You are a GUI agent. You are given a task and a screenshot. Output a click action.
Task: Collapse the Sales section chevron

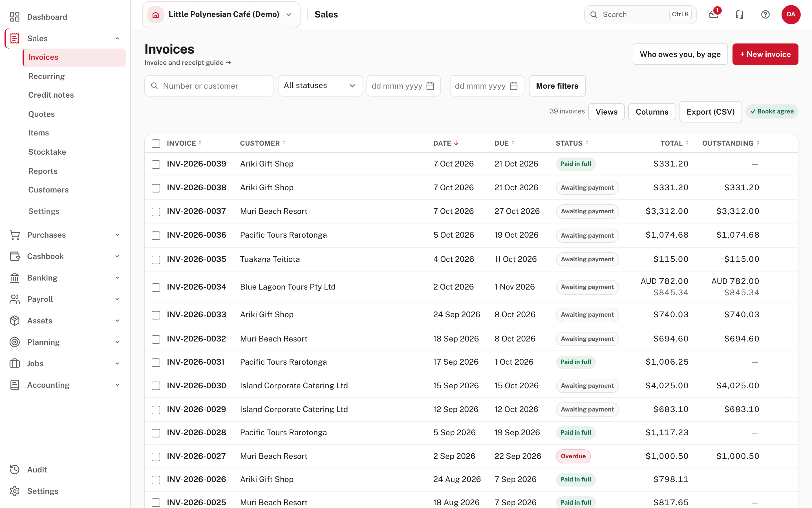pyautogui.click(x=118, y=38)
